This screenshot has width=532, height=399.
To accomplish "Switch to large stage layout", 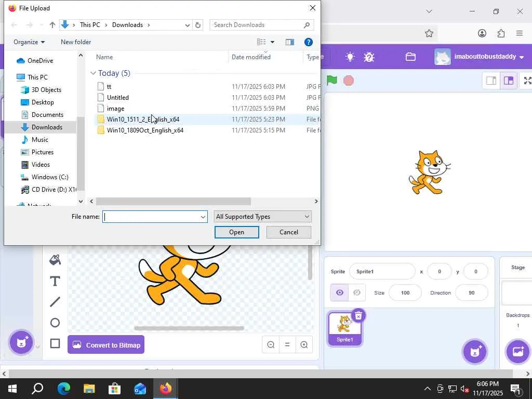I will click(x=508, y=81).
